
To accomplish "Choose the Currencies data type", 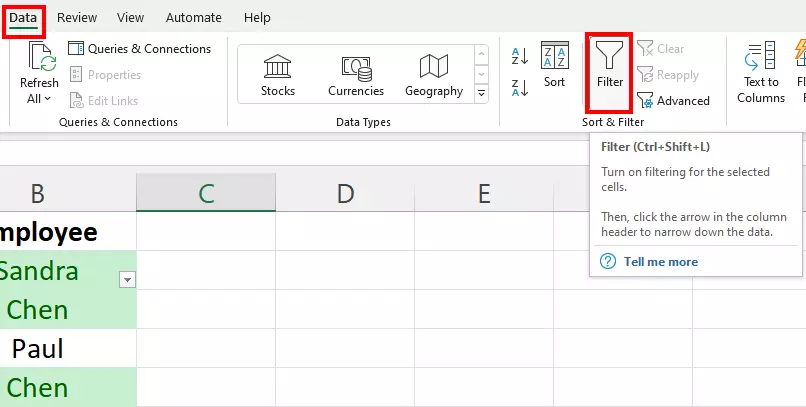I will point(356,75).
